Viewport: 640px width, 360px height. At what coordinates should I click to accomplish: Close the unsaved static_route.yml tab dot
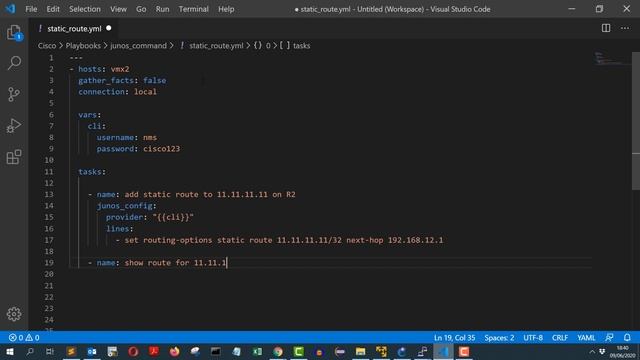click(109, 28)
